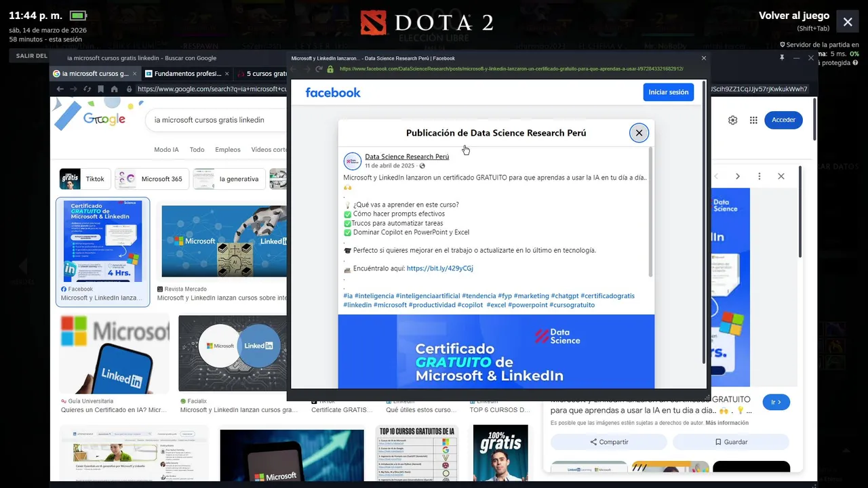Open the Modo IA search tab
868x488 pixels.
pos(166,150)
